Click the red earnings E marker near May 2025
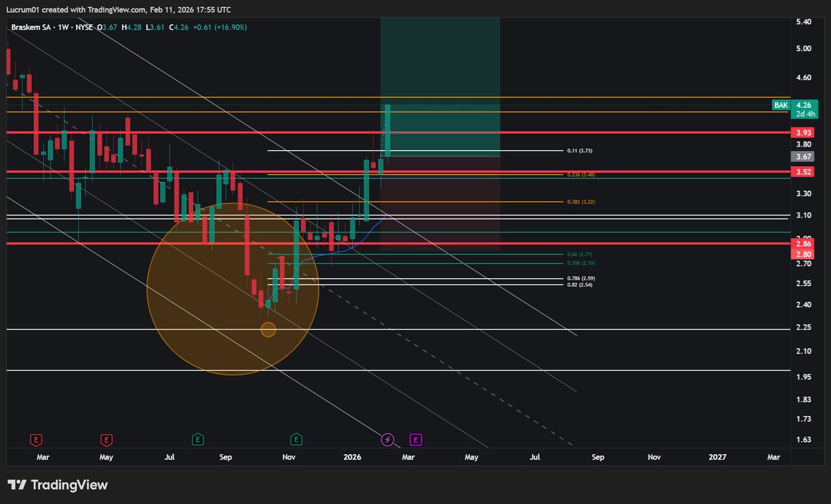The image size is (831, 504). [x=107, y=439]
